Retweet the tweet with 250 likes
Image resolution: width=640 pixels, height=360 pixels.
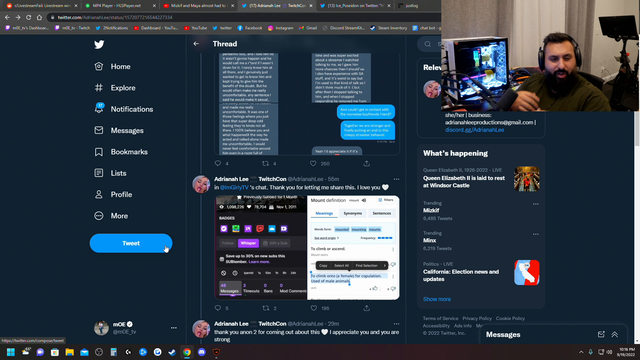click(265, 163)
